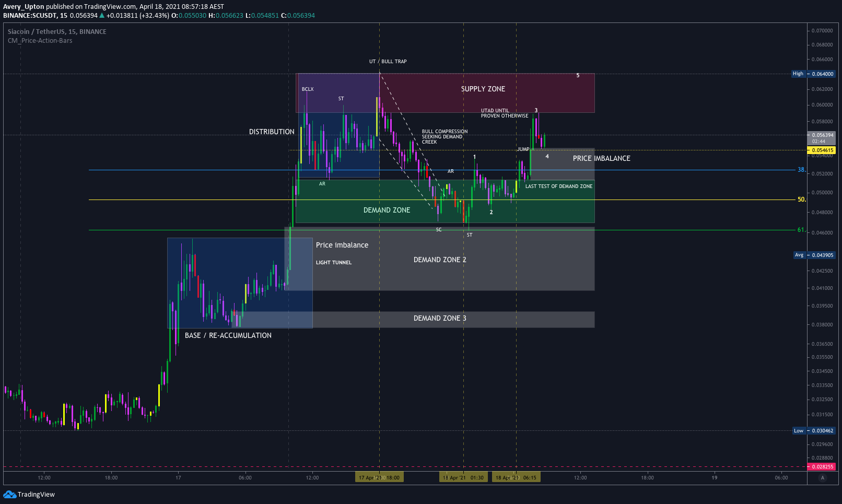The image size is (842, 504).
Task: Click the PRICE IMBALANCE uppercase label
Action: pos(602,158)
